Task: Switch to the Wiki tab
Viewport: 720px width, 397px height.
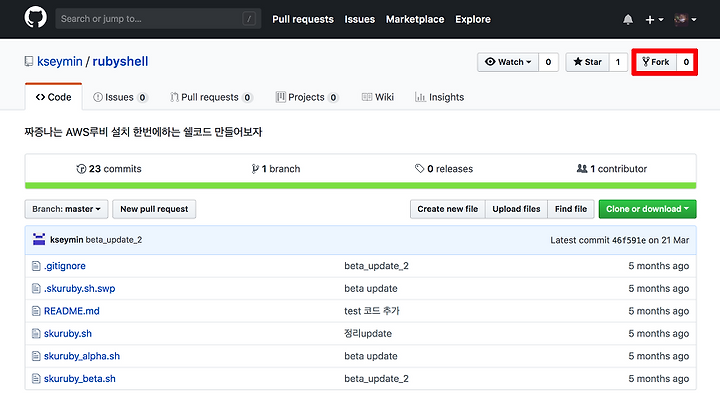Action: tap(377, 97)
